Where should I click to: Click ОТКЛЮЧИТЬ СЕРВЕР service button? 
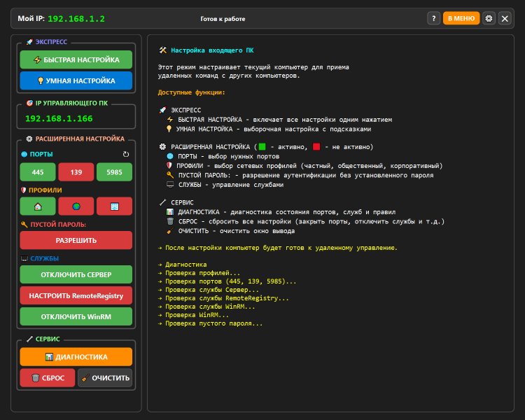(x=76, y=274)
